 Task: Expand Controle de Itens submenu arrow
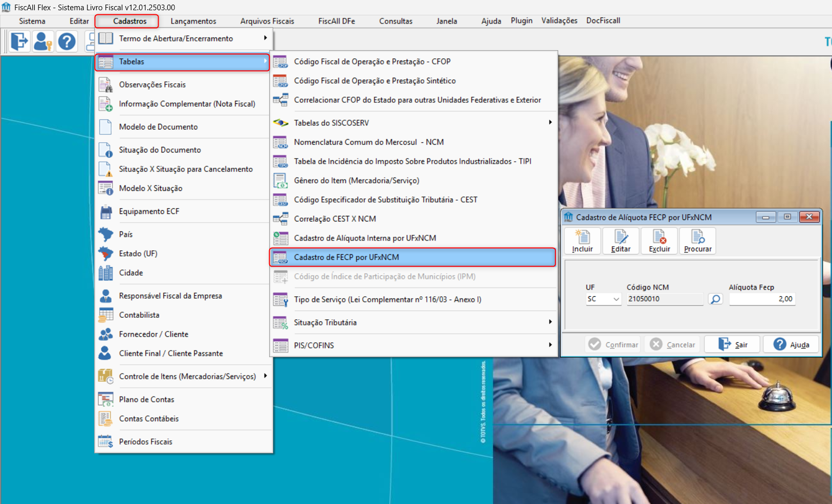pyautogui.click(x=266, y=376)
